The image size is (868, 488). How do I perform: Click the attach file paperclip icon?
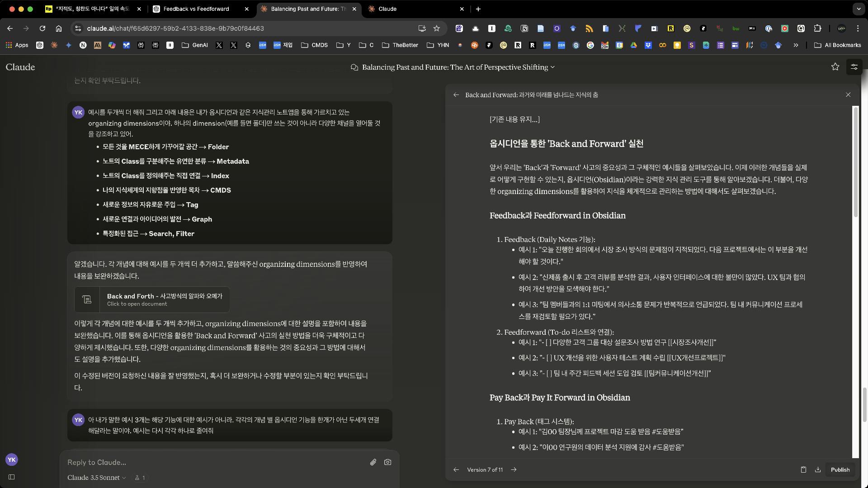[x=373, y=462]
